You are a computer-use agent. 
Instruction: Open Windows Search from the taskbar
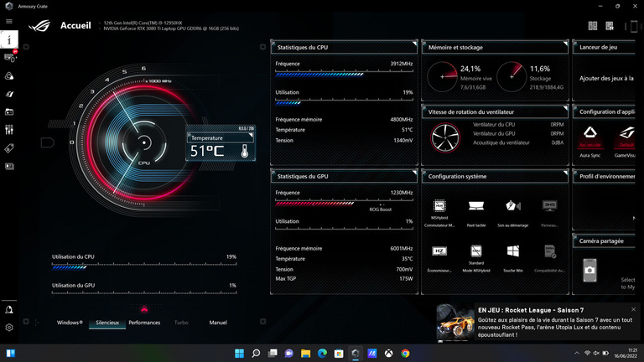point(256,354)
